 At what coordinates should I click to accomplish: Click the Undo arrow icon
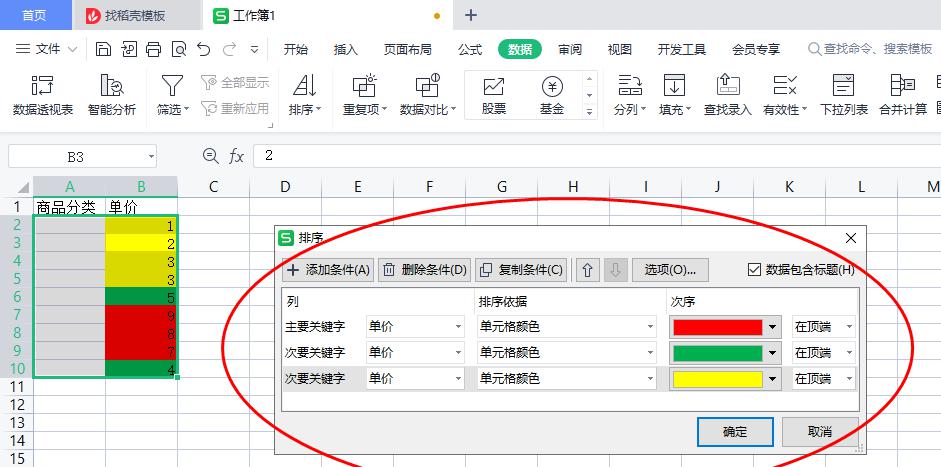[x=203, y=49]
